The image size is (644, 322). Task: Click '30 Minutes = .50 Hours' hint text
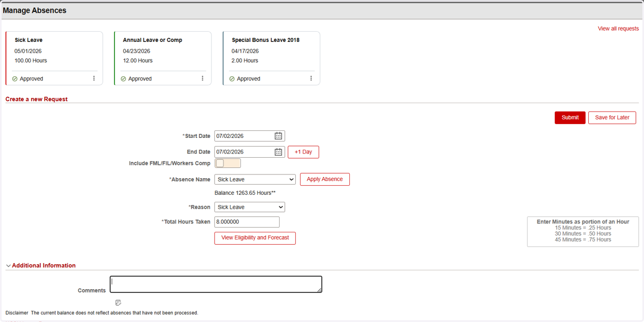click(583, 233)
